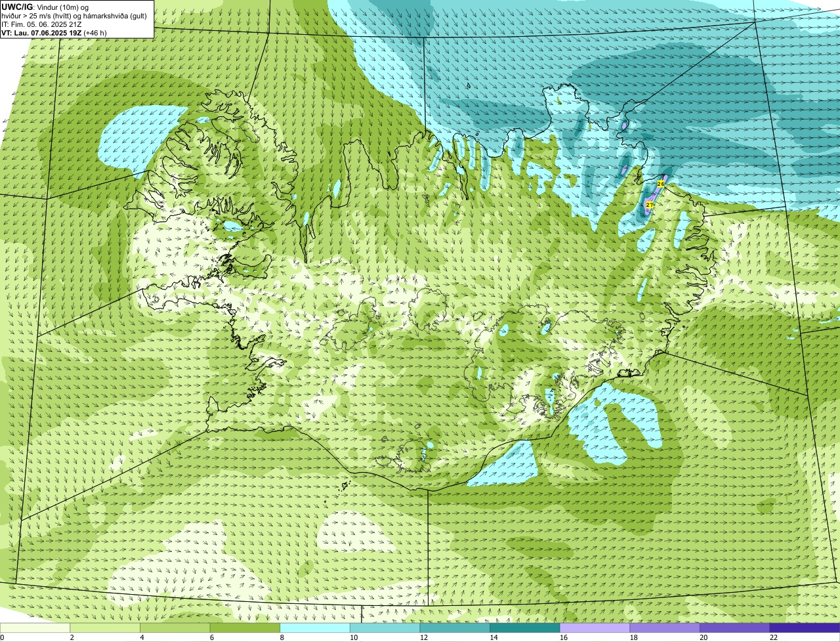Click the legend tick label "18"
840x642 pixels.
coord(634,637)
